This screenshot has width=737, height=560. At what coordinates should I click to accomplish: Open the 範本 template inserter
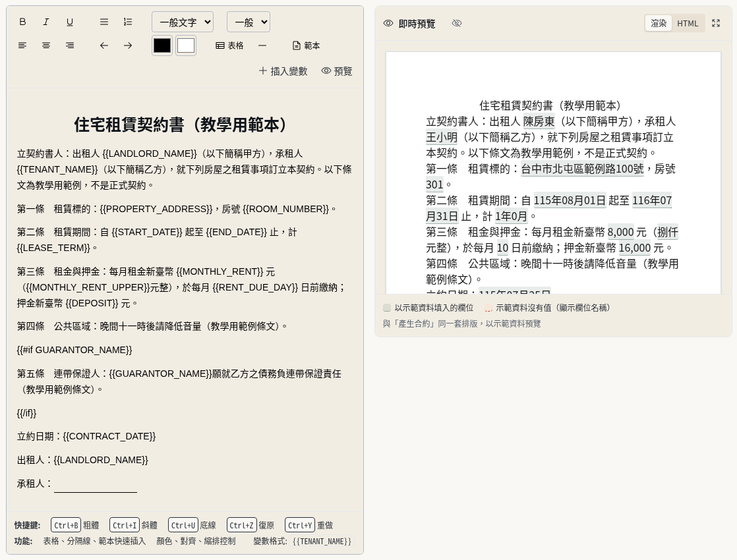(307, 45)
